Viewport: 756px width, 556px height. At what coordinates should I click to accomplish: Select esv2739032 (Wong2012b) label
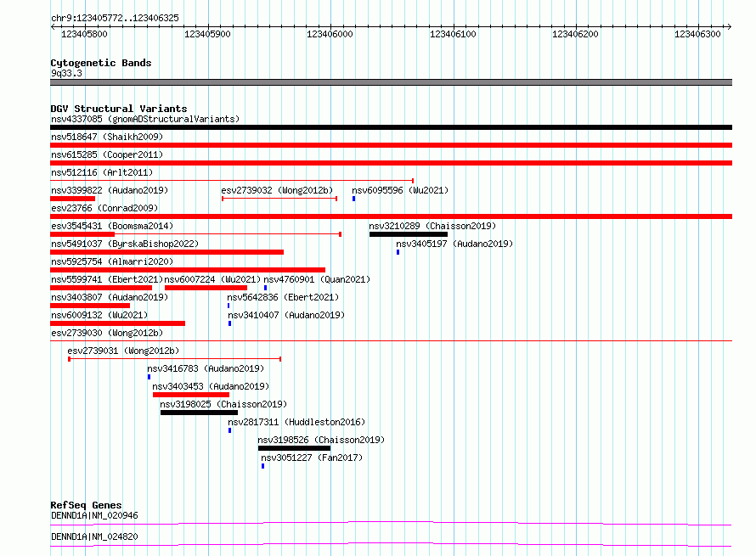tap(277, 190)
